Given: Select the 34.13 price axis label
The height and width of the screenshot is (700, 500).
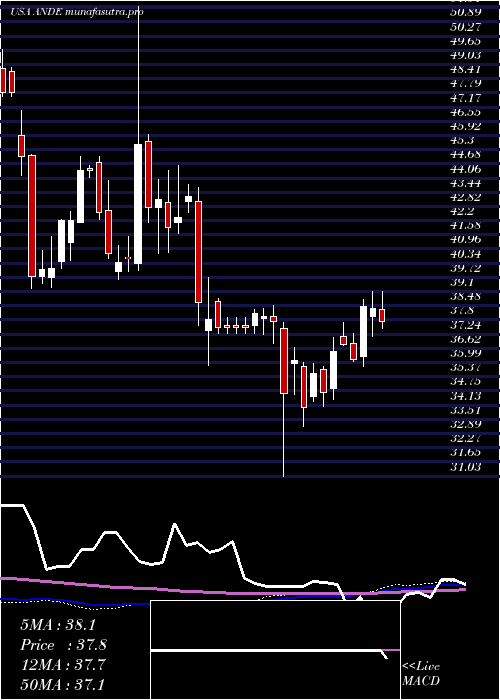Looking at the screenshot, I should click(465, 396).
